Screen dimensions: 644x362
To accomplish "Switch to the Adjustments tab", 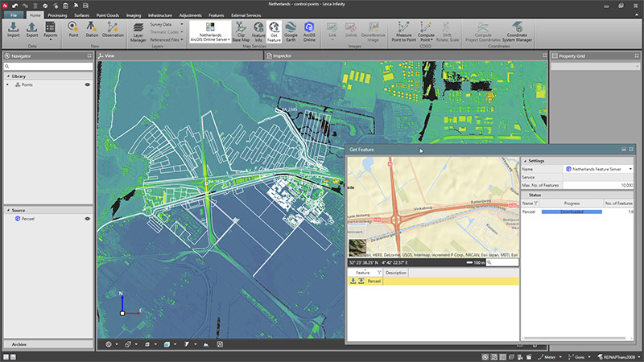I will point(190,15).
